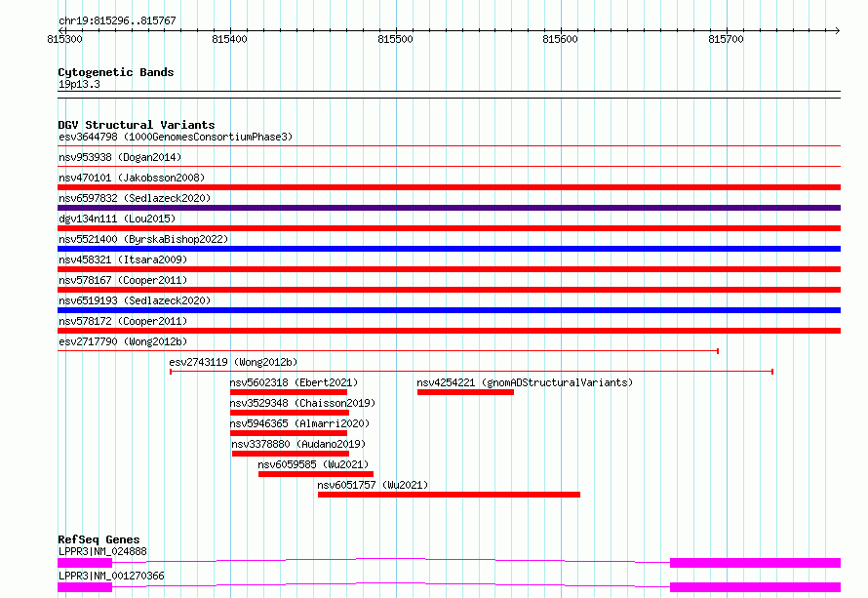Select the nsv578167 (Cooper2011) label
The image size is (868, 598).
pyautogui.click(x=123, y=280)
